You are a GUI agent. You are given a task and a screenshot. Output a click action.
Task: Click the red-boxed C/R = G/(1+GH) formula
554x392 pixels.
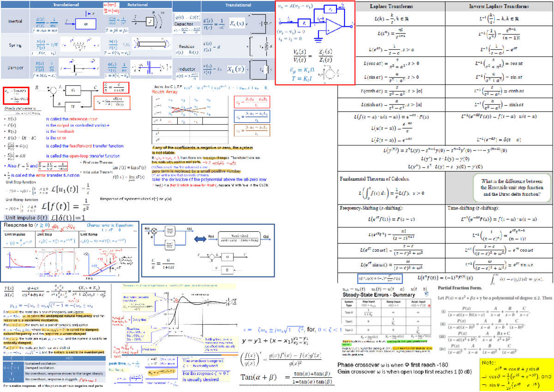115,88
